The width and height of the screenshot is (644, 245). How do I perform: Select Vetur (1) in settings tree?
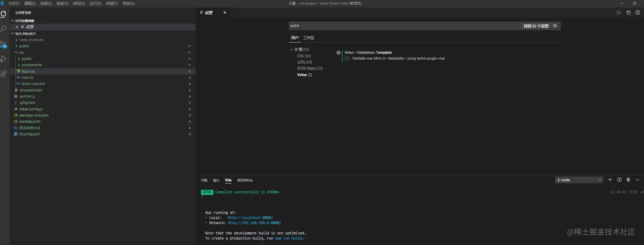click(305, 75)
